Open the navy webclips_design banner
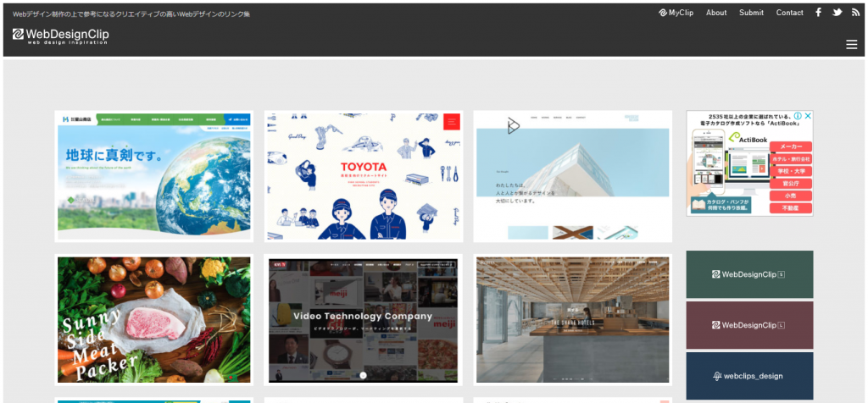868x403 pixels. 749,376
